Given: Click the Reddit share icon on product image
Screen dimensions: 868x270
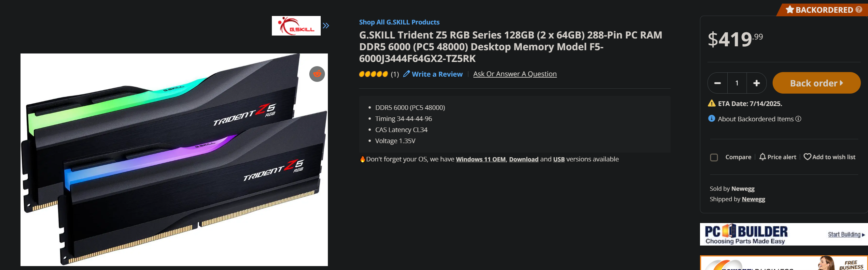Looking at the screenshot, I should [x=317, y=74].
